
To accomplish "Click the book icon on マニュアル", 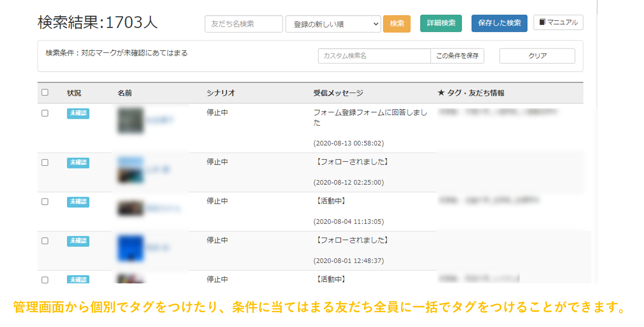I will [542, 22].
